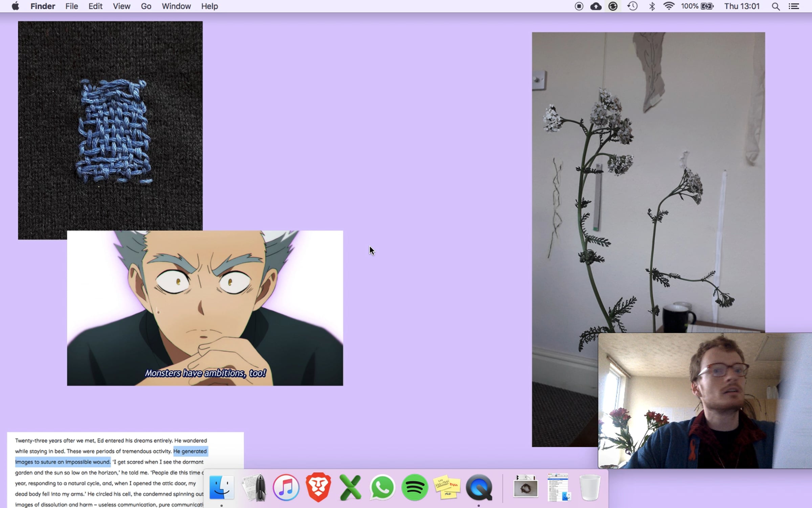Viewport: 812px width, 508px height.
Task: Open Stickies from the Dock
Action: 447,487
